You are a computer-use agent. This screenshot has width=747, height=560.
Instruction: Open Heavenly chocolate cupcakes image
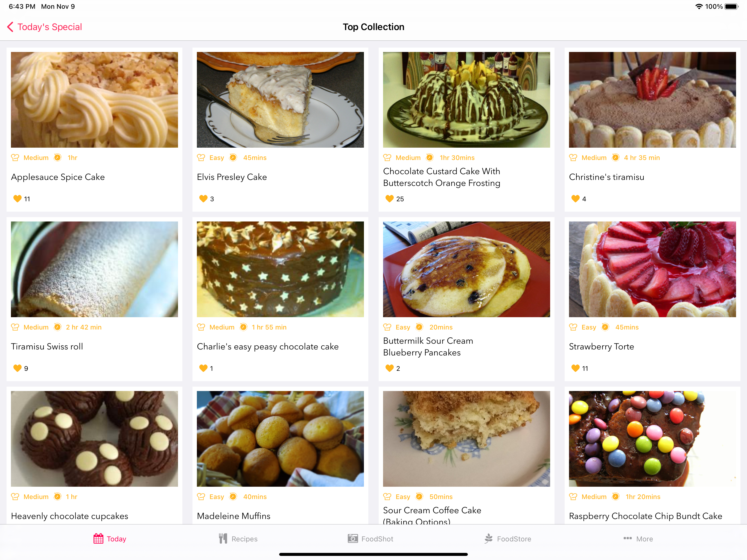click(94, 439)
